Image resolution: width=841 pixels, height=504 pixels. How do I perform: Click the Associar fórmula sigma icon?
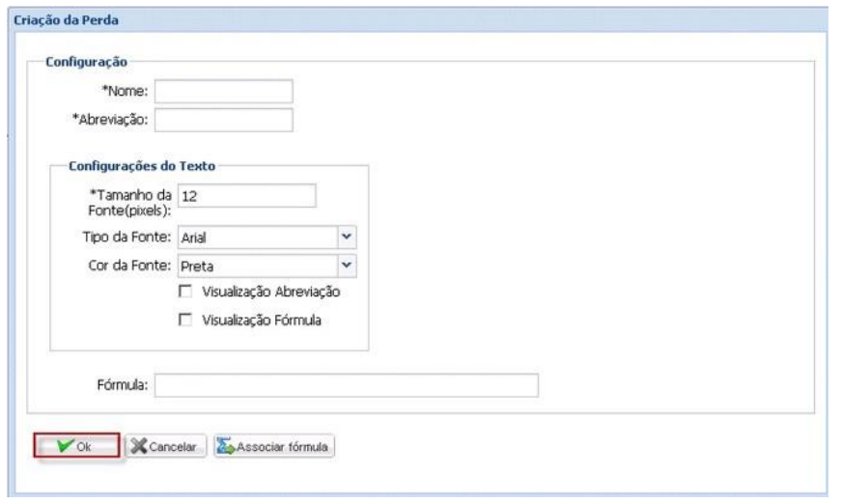click(x=225, y=447)
